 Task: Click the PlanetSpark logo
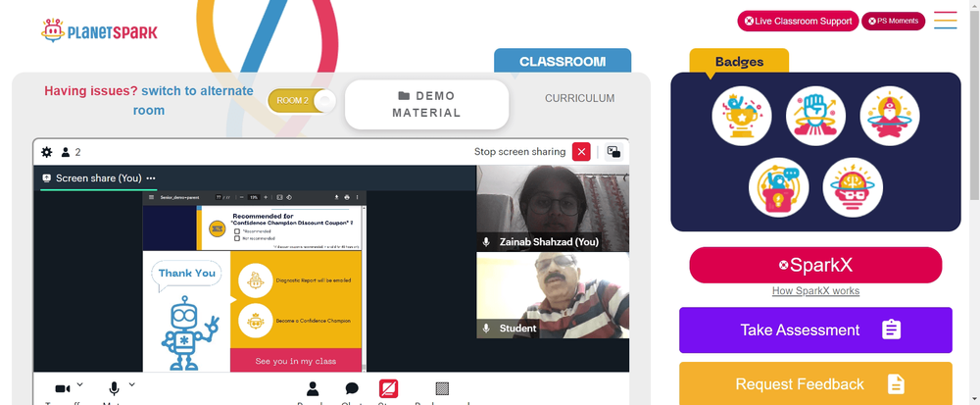(99, 30)
